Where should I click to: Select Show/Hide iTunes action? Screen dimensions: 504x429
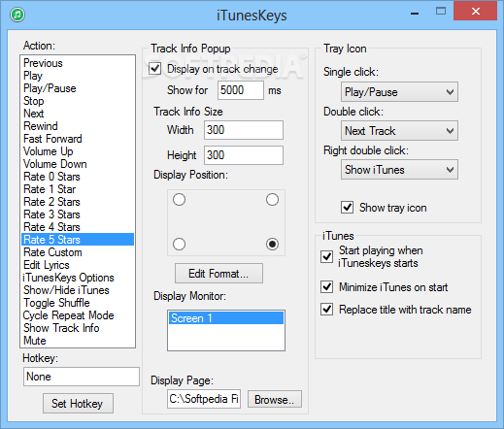pyautogui.click(x=78, y=290)
